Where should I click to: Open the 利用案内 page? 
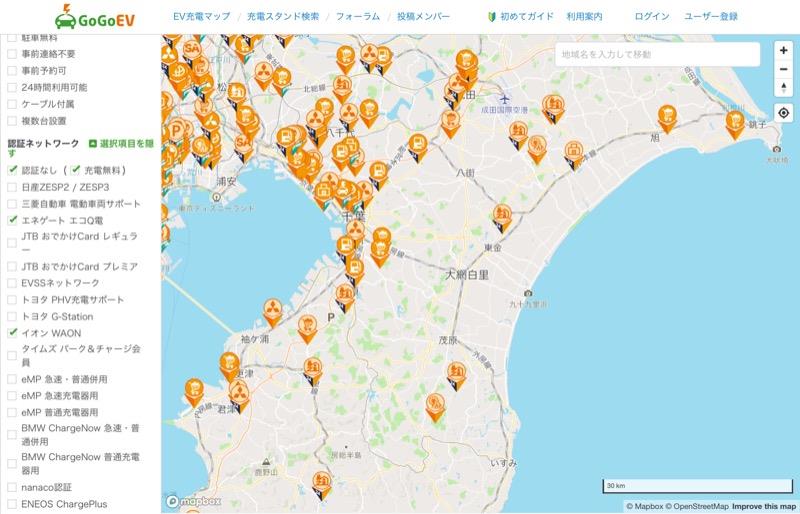[x=584, y=16]
